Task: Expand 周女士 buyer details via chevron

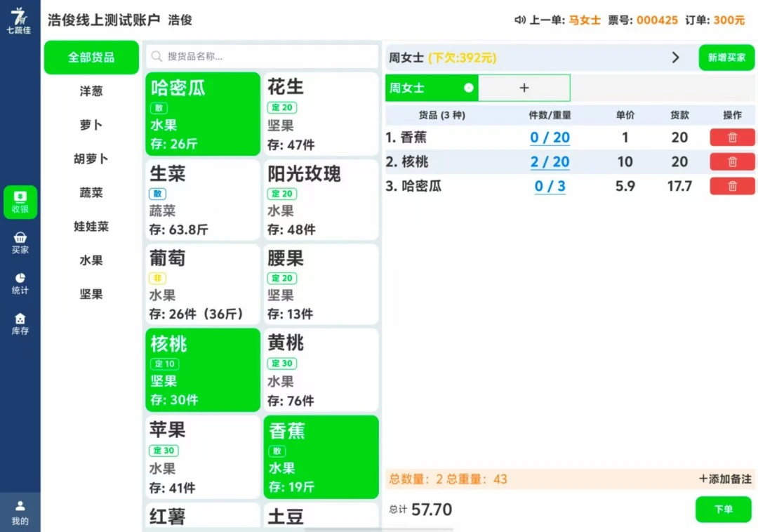Action: tap(675, 58)
